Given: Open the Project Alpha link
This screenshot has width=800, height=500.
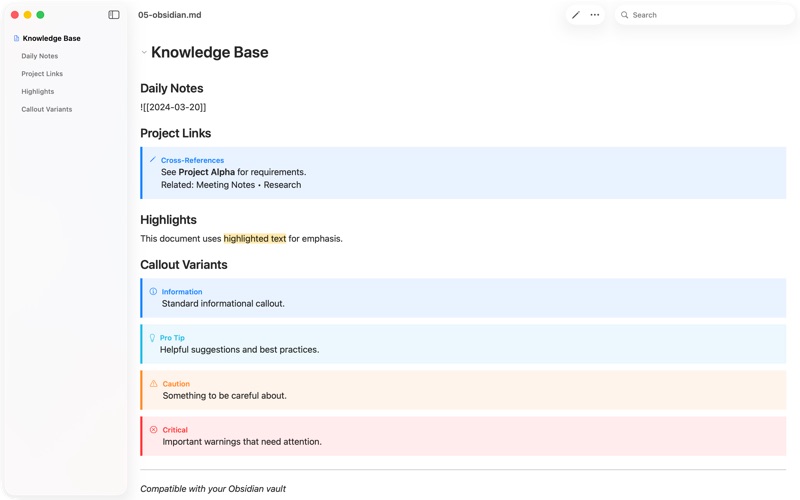Looking at the screenshot, I should point(207,172).
